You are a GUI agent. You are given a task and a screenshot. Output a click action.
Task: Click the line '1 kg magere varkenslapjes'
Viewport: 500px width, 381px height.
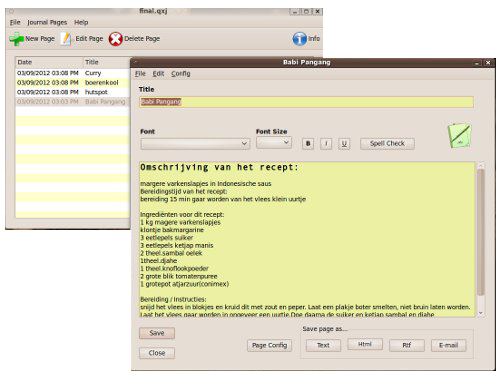180,222
